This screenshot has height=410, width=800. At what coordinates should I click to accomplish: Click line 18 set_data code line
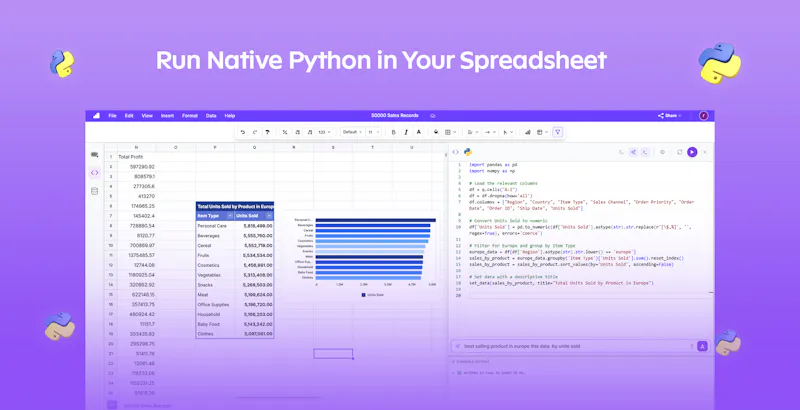[561, 283]
